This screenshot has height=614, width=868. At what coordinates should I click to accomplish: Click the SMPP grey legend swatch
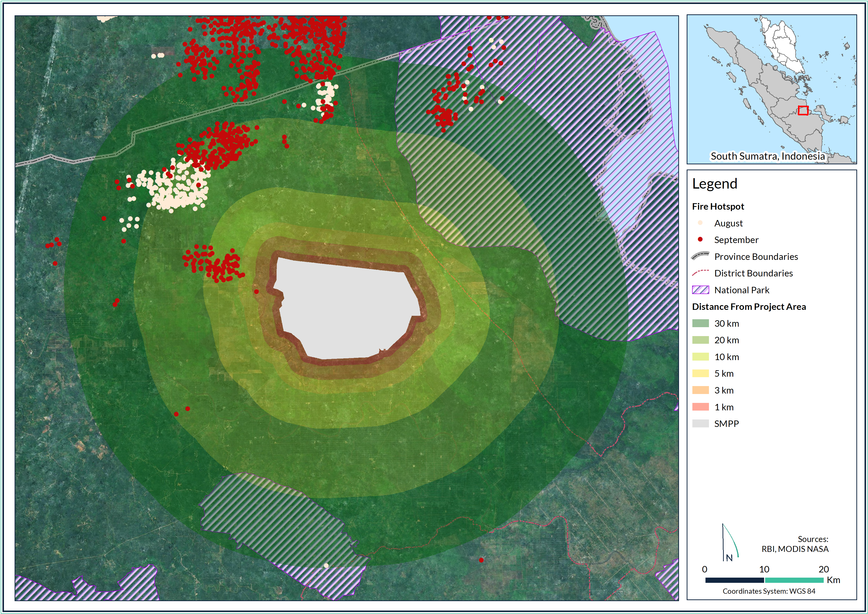pos(700,423)
